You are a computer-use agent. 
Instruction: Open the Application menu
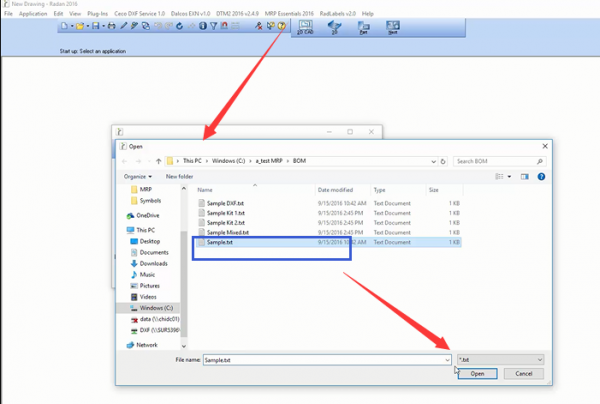(x=33, y=14)
